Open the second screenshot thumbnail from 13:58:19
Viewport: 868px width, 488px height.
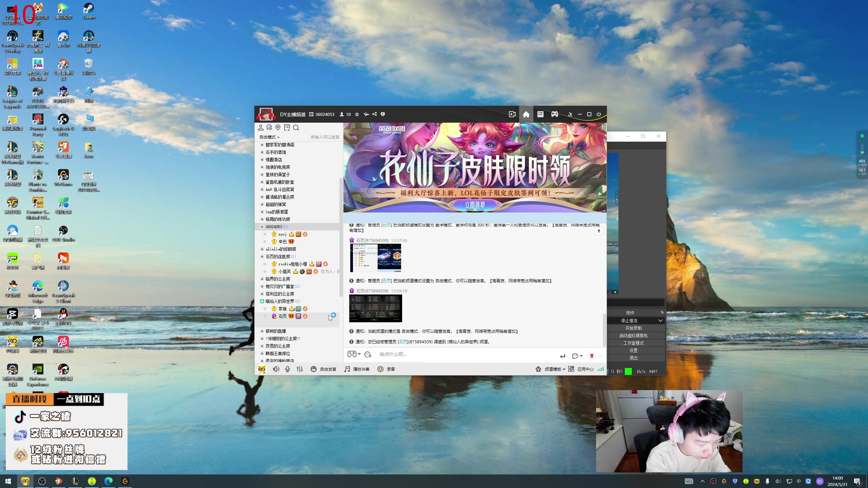(376, 308)
